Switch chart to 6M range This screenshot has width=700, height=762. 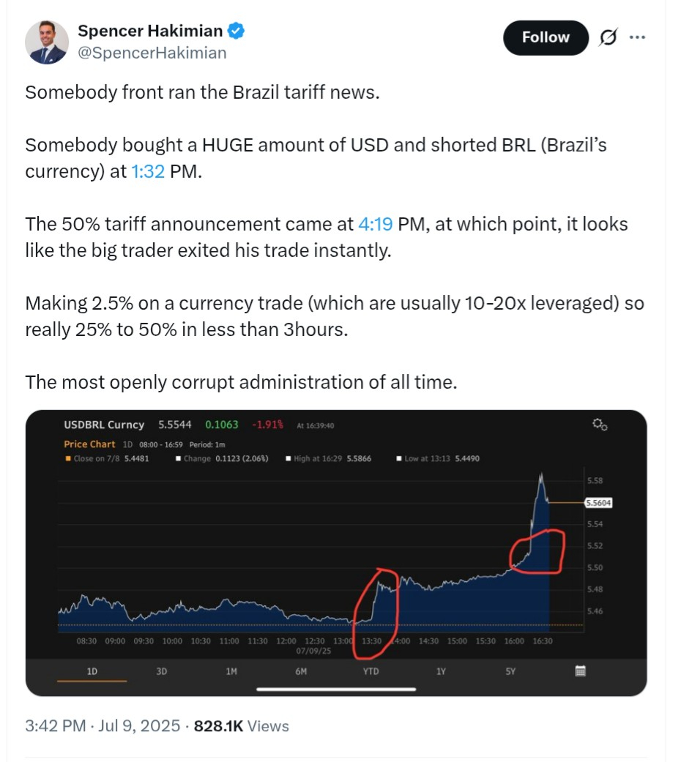click(x=301, y=671)
